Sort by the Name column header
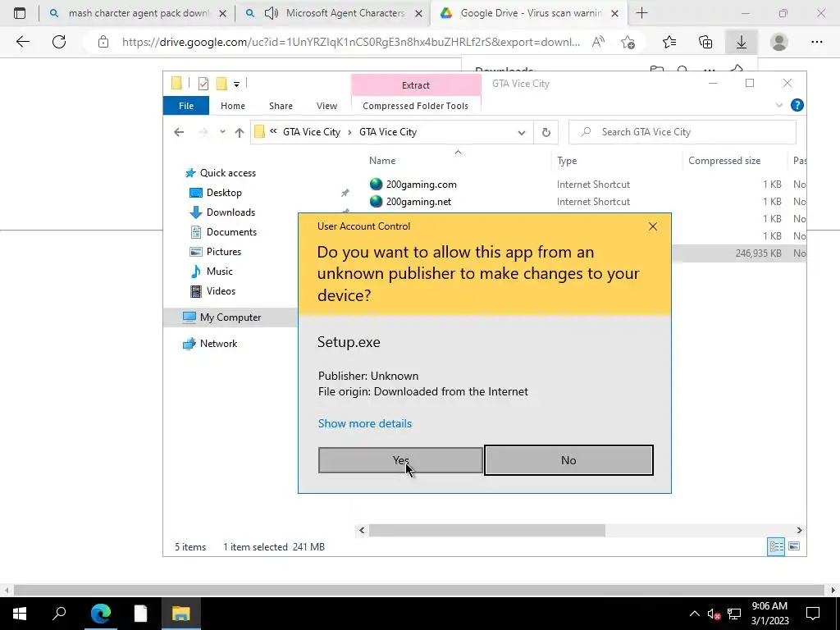Screen dimensions: 840x630 point(382,161)
